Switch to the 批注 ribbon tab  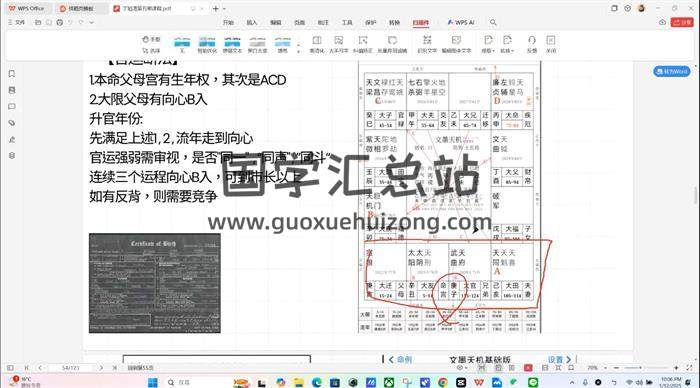click(323, 22)
